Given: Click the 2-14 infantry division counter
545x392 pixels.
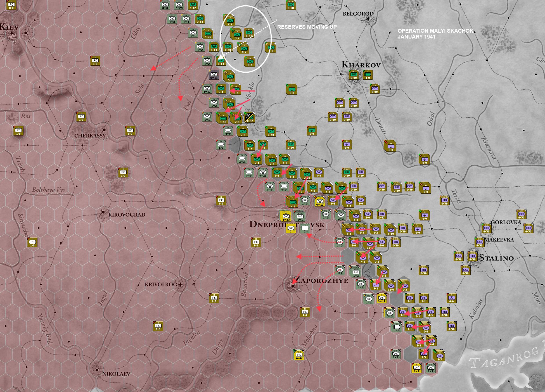Looking at the screenshot, I should coord(200,19).
